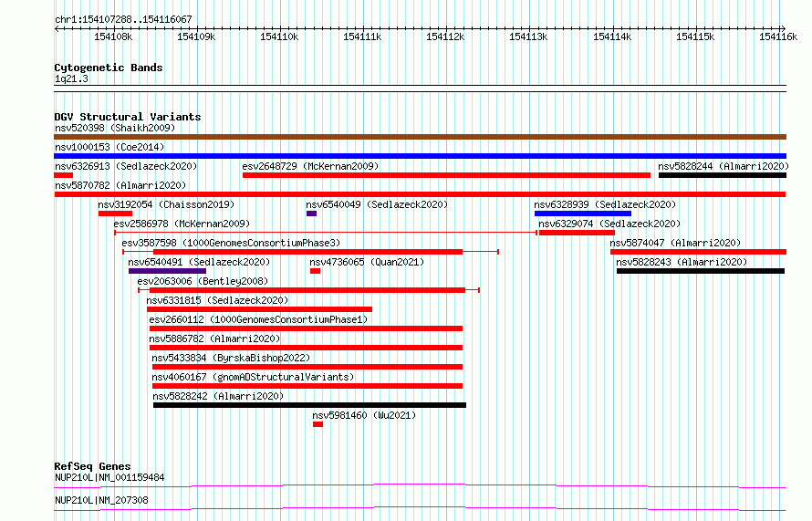Open nsv3192054 (Chaisson2019) variant label
This screenshot has height=521, width=812.
coord(166,204)
